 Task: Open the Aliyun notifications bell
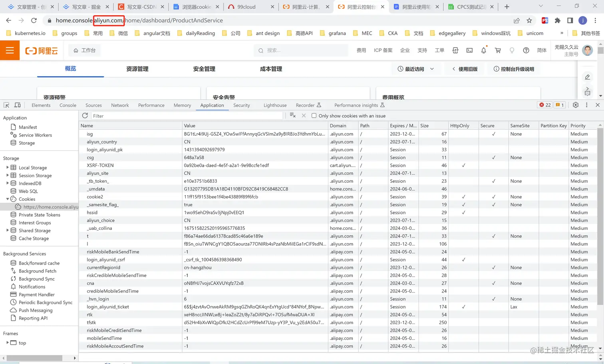[484, 50]
